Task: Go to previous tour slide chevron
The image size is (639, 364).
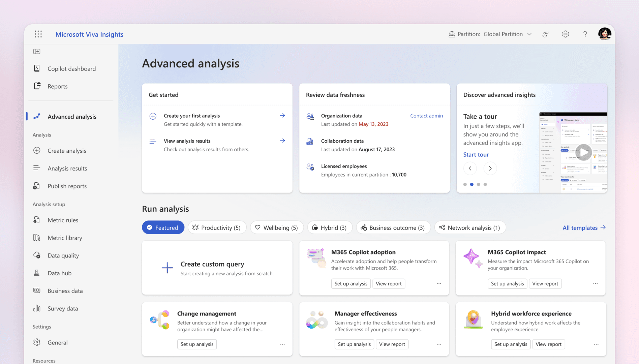Action: (x=470, y=168)
